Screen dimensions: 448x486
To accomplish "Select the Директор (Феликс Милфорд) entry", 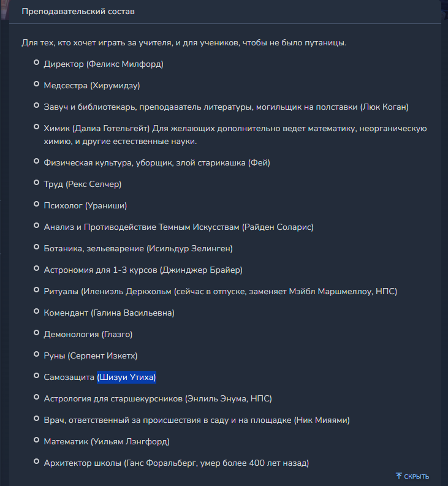I will (104, 64).
